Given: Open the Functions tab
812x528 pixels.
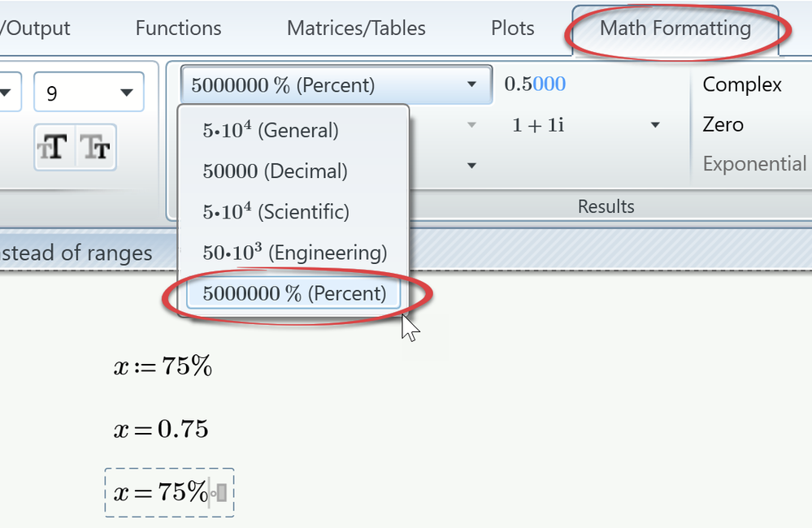Looking at the screenshot, I should [178, 28].
